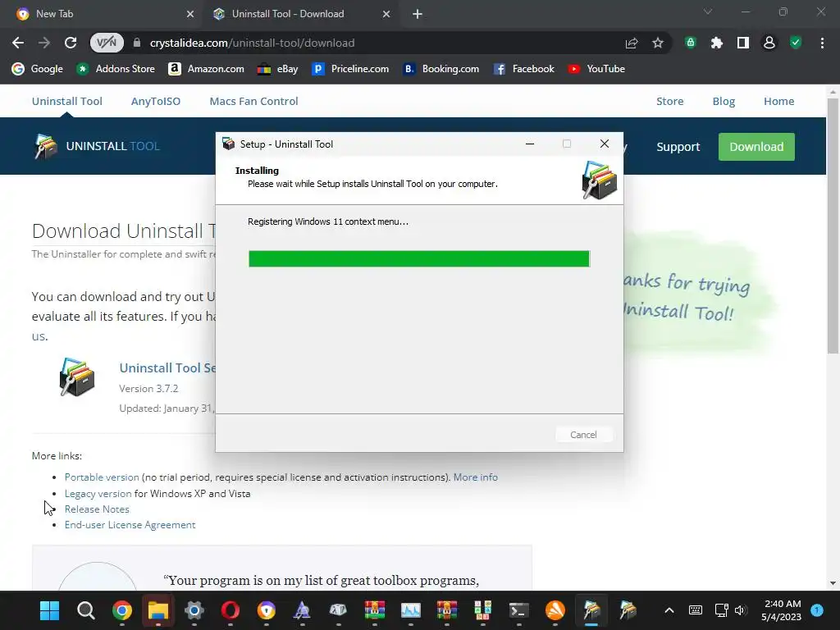Image resolution: width=840 pixels, height=630 pixels.
Task: Open the Windows Start menu
Action: 50,610
